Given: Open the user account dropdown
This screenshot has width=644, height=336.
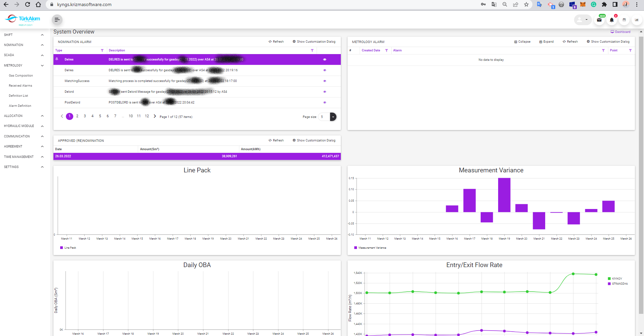Looking at the screenshot, I should [582, 20].
